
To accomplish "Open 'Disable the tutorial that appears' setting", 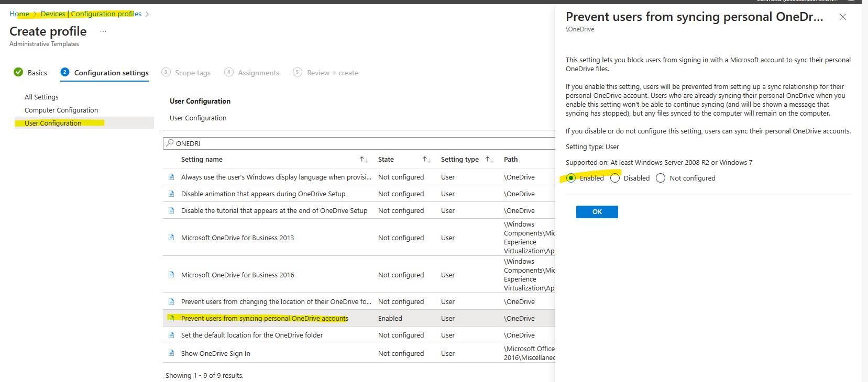I will 274,210.
